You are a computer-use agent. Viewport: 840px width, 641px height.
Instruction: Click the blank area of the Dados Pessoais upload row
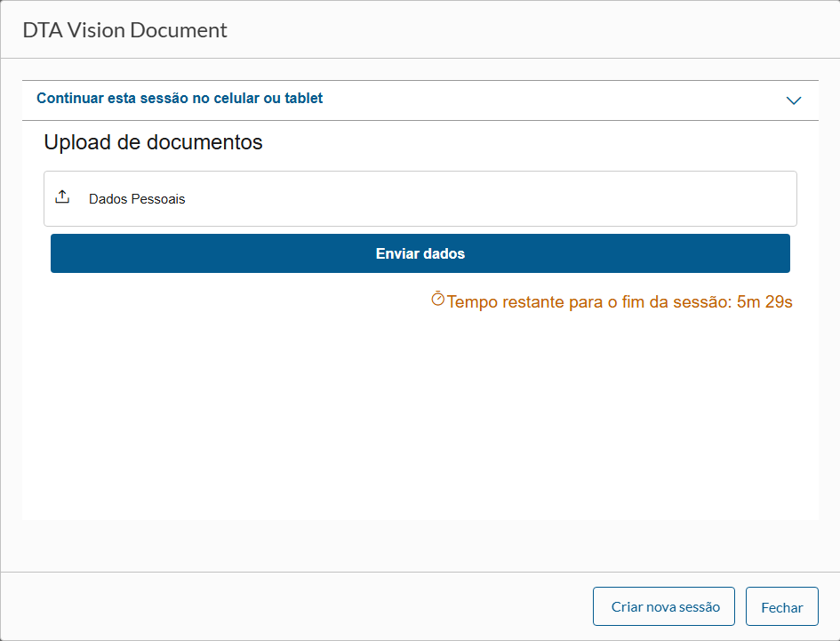(489, 199)
